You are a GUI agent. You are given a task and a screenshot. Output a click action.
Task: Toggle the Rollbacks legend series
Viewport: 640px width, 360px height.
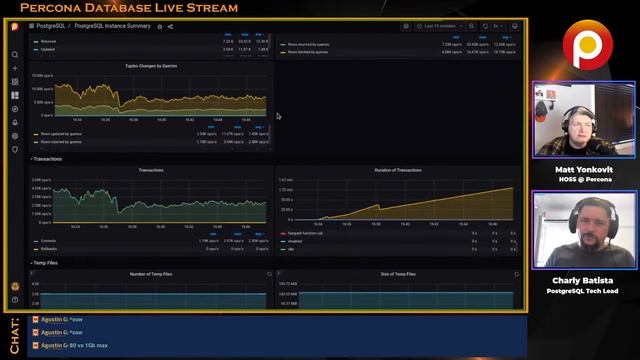click(49, 249)
